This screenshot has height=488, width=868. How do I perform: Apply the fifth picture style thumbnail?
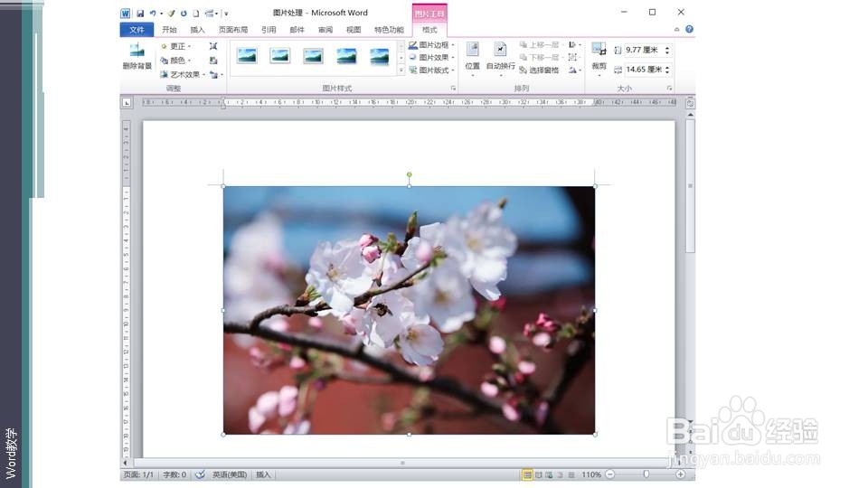(380, 56)
